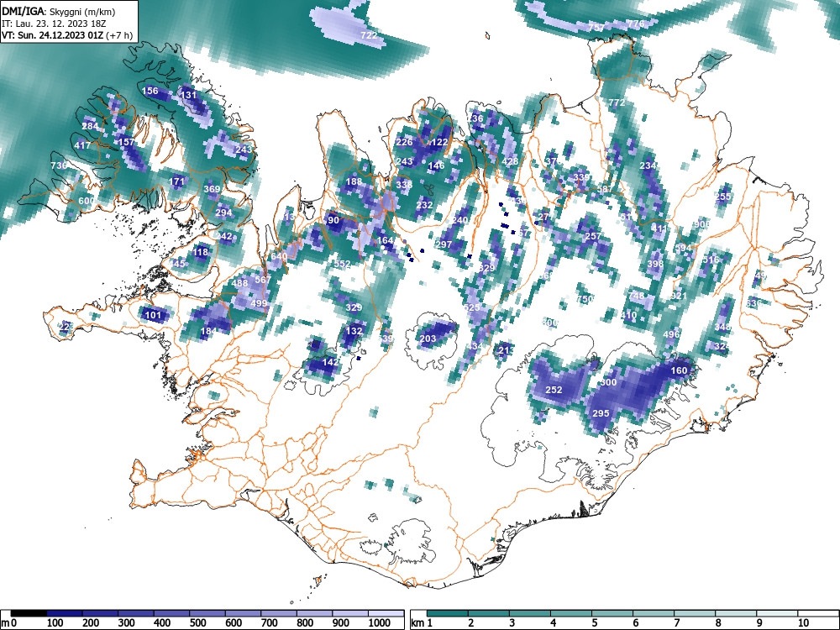The width and height of the screenshot is (840, 630).
Task: Click the visibility value 252 on Vatnajökull
Action: click(554, 390)
